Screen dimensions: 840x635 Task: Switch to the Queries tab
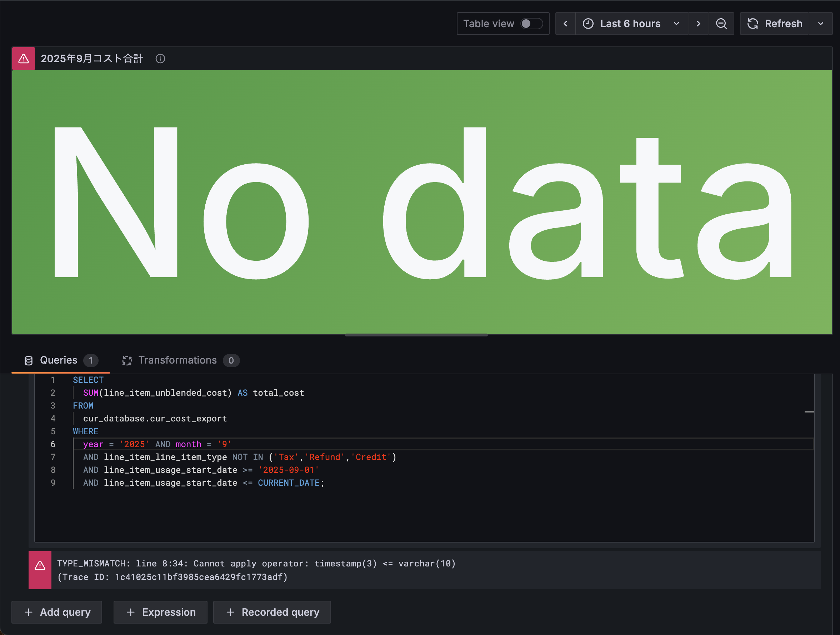(59, 360)
